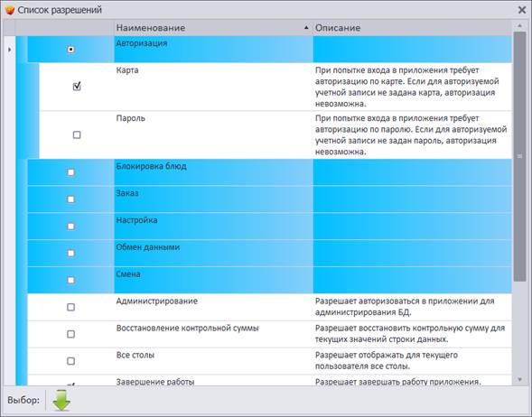The height and width of the screenshot is (417, 532).
Task: Select the Заказ group row
Action: click(x=269, y=199)
